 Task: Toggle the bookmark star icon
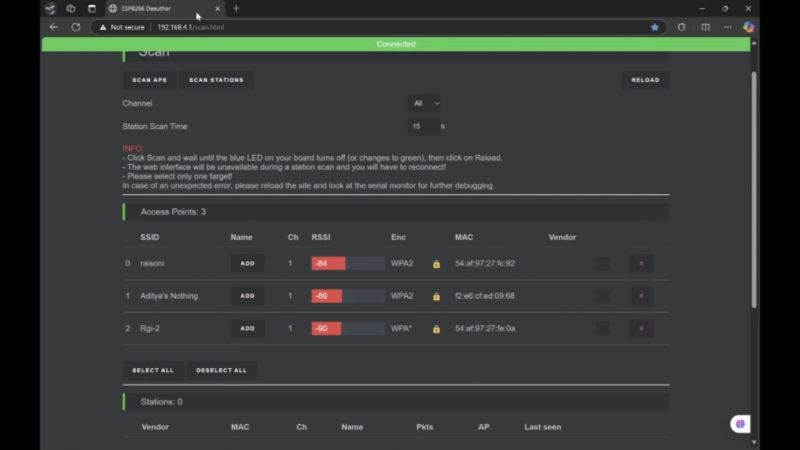(x=655, y=27)
